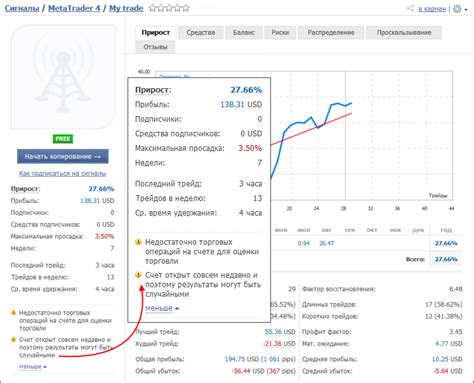
Task: Open 'Как подписаться на сигналы' link
Action: (63, 173)
